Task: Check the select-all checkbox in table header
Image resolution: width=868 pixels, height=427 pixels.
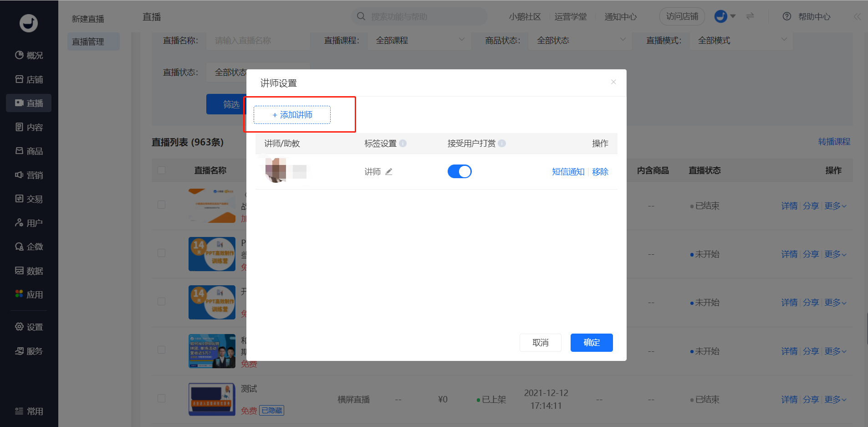Action: click(x=161, y=170)
